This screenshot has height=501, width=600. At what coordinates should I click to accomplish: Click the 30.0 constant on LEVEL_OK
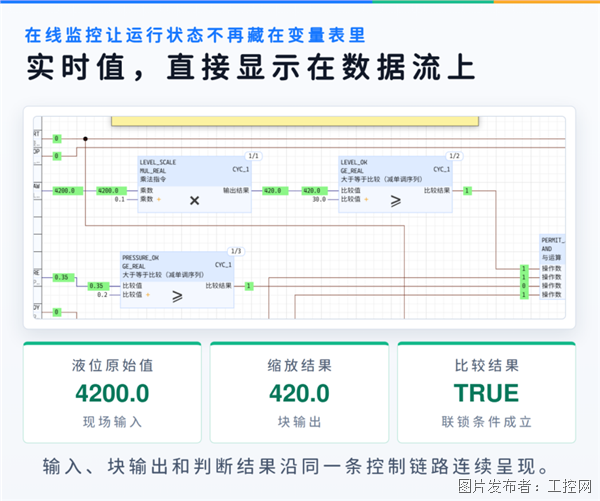319,199
